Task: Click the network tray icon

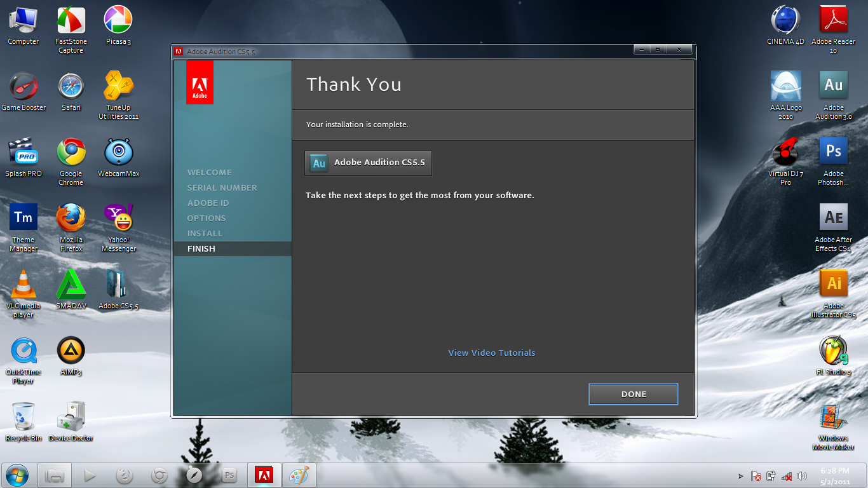Action: (x=787, y=476)
